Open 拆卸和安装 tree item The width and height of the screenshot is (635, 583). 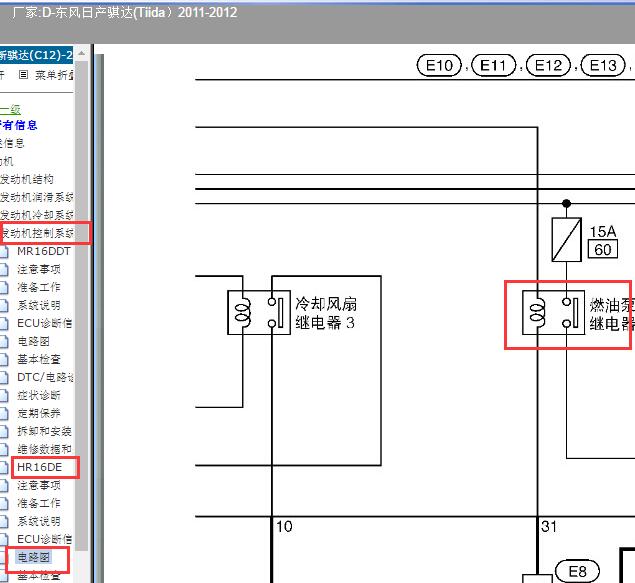(x=44, y=431)
